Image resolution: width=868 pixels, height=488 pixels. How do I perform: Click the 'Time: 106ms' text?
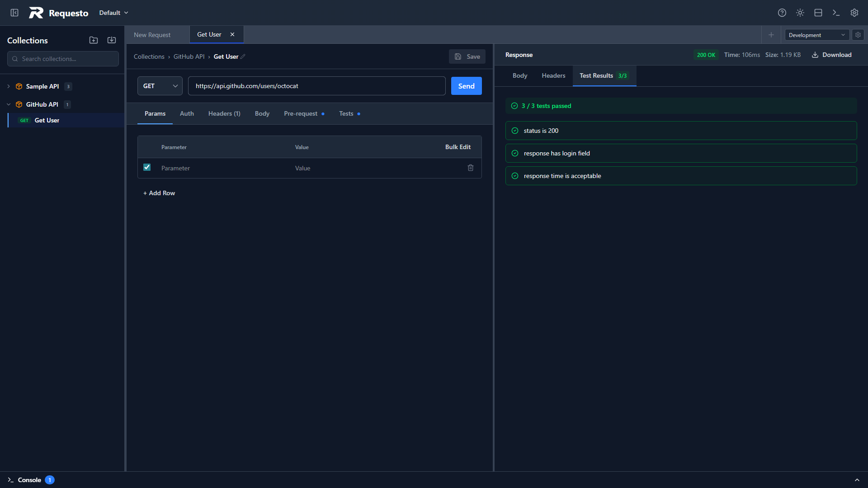pyautogui.click(x=742, y=55)
